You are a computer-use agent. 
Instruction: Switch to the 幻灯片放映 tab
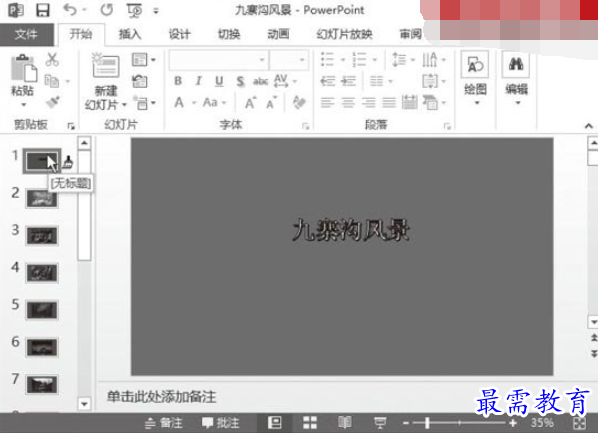pos(344,34)
